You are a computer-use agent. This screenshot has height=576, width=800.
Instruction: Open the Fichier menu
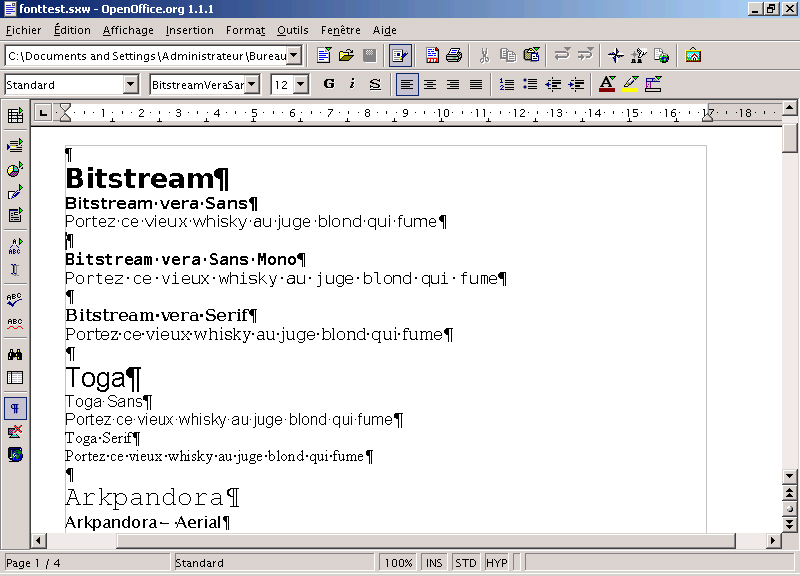23,30
